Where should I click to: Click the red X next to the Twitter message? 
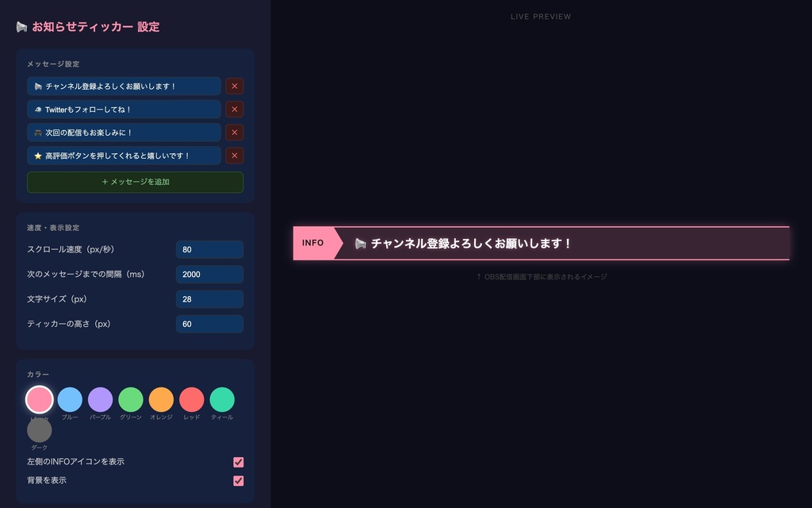234,109
